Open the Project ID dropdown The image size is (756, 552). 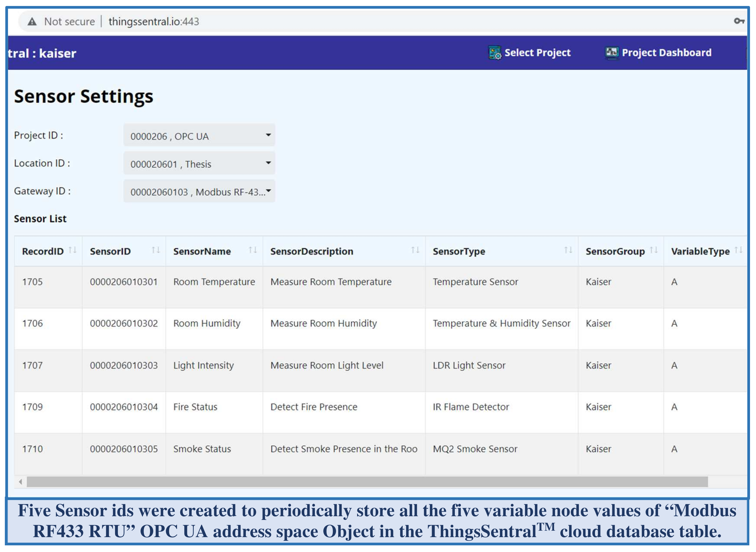click(199, 135)
